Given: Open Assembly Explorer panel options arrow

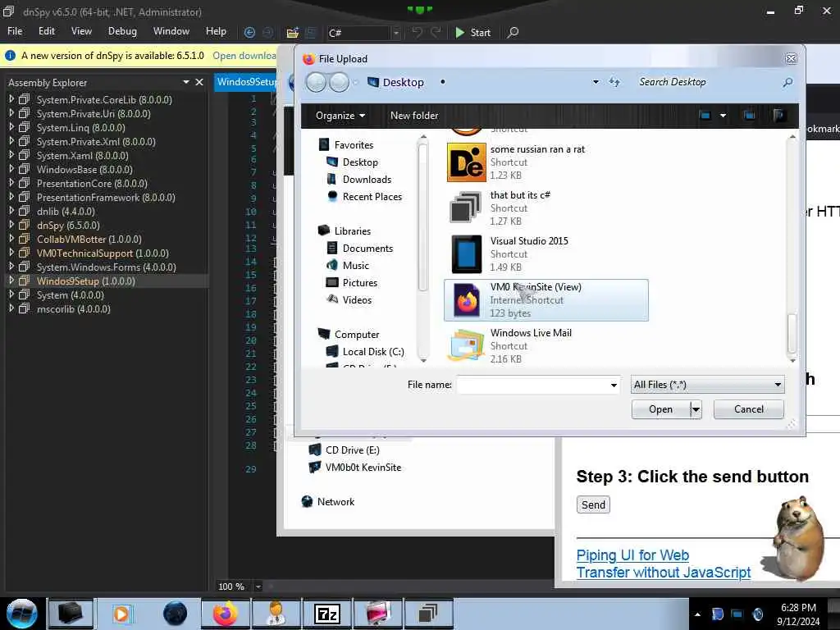Looking at the screenshot, I should pyautogui.click(x=186, y=82).
